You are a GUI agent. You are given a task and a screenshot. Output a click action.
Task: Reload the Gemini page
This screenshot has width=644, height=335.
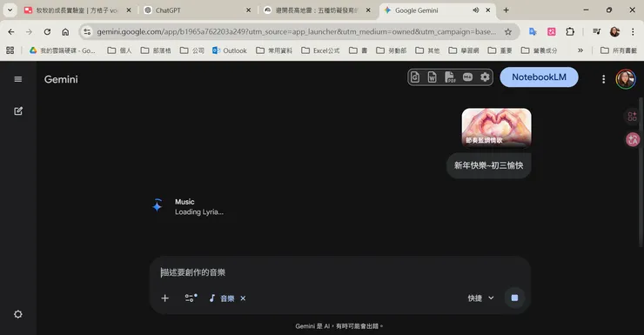point(47,31)
